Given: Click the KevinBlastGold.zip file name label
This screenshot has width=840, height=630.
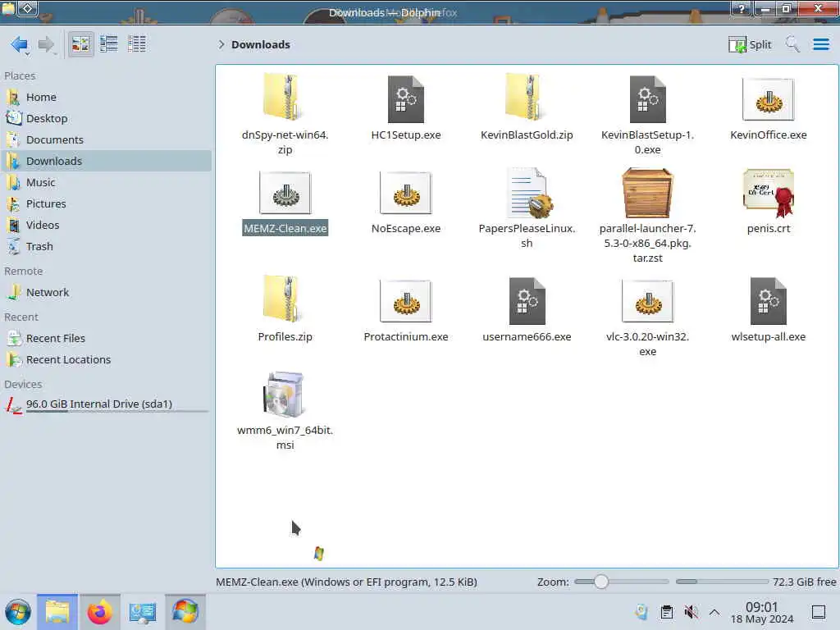Looking at the screenshot, I should [x=527, y=135].
